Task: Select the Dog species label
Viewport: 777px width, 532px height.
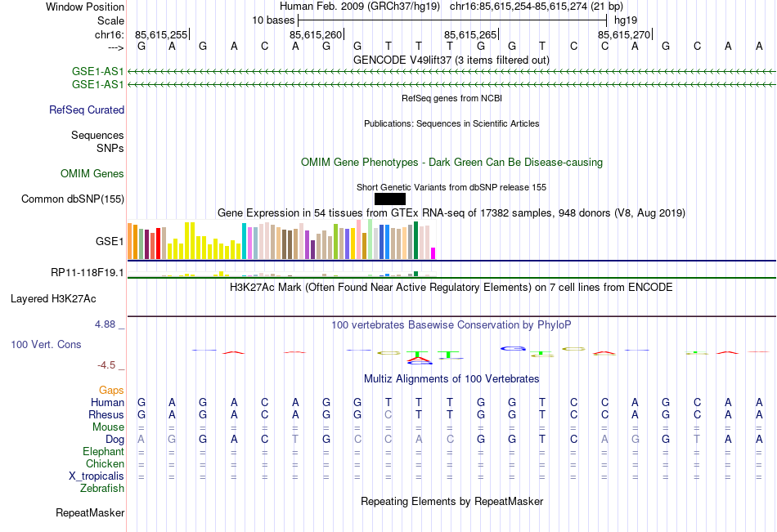Action: [115, 440]
